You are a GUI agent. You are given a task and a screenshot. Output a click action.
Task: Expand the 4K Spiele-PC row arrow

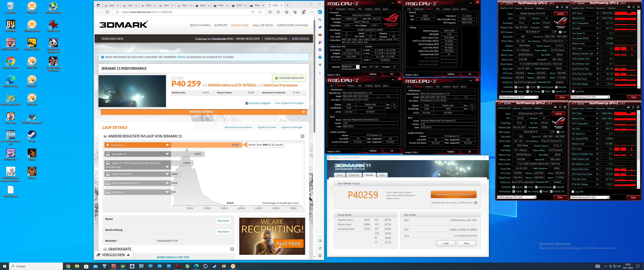167,154
